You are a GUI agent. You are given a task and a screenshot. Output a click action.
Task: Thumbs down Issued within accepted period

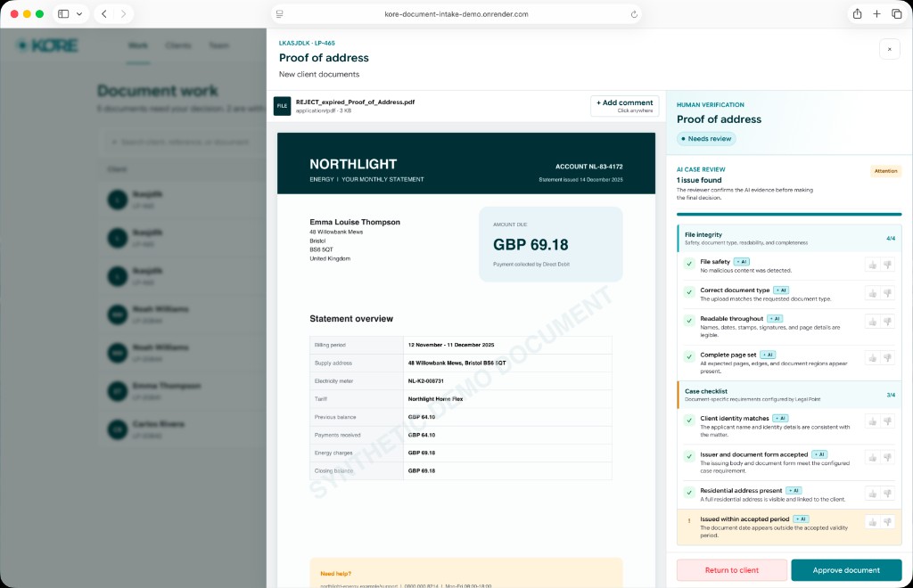point(887,522)
